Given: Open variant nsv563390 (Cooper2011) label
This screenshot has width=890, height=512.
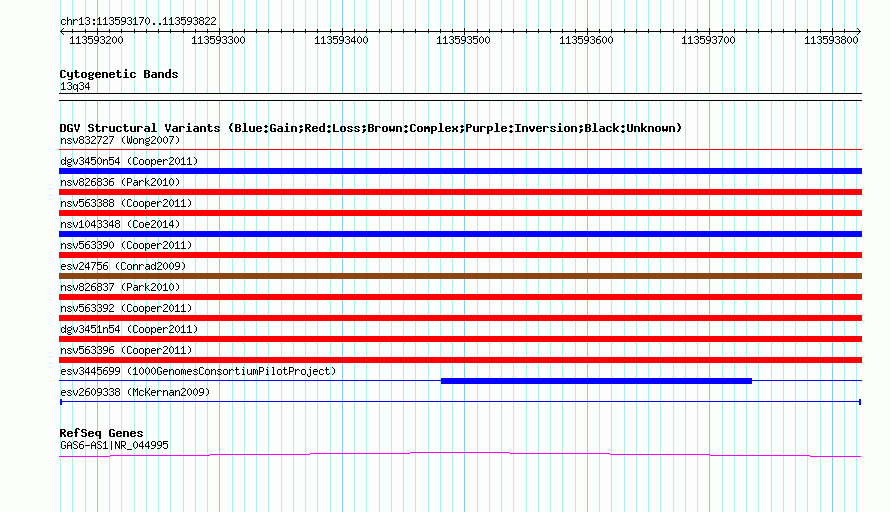Looking at the screenshot, I should click(126, 245).
